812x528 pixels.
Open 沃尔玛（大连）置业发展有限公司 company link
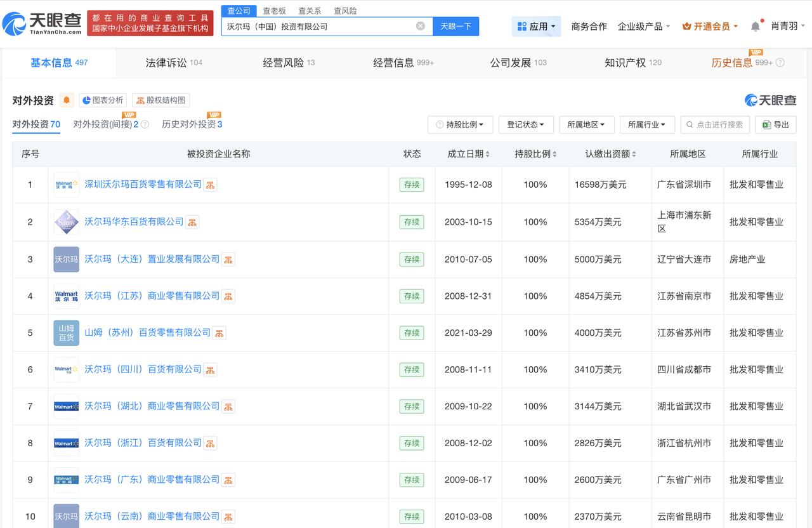[x=152, y=259]
